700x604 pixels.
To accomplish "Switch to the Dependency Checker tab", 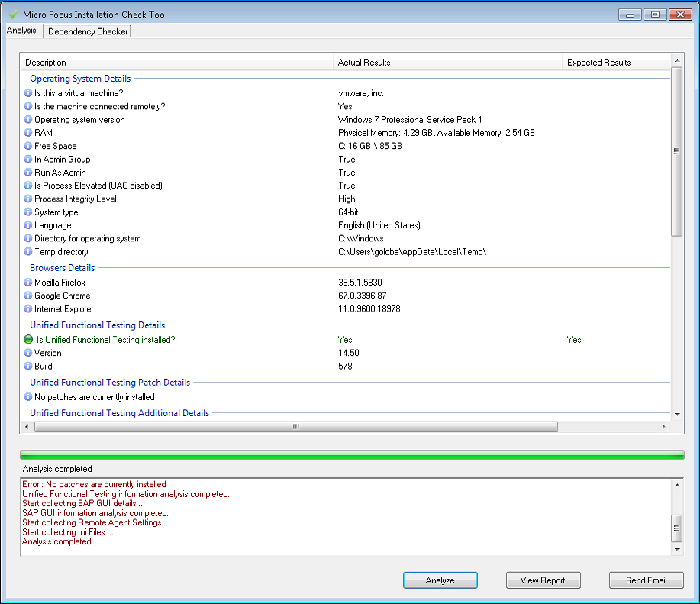I will tap(87, 31).
